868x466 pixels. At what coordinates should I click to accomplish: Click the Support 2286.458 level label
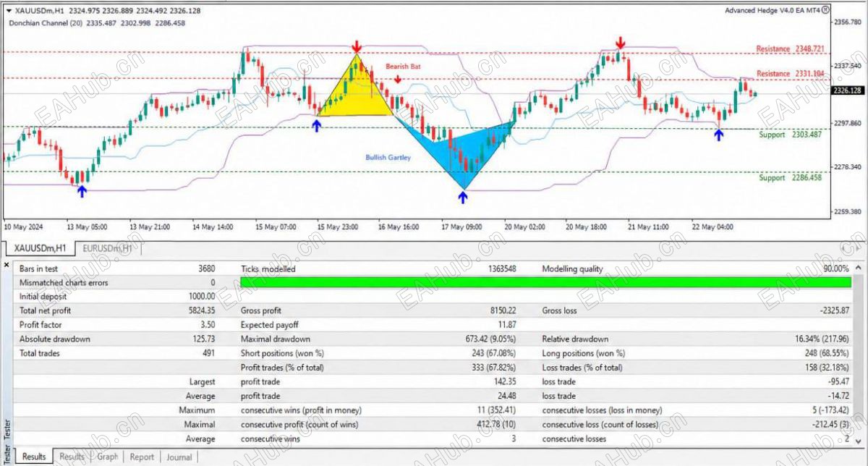point(790,177)
